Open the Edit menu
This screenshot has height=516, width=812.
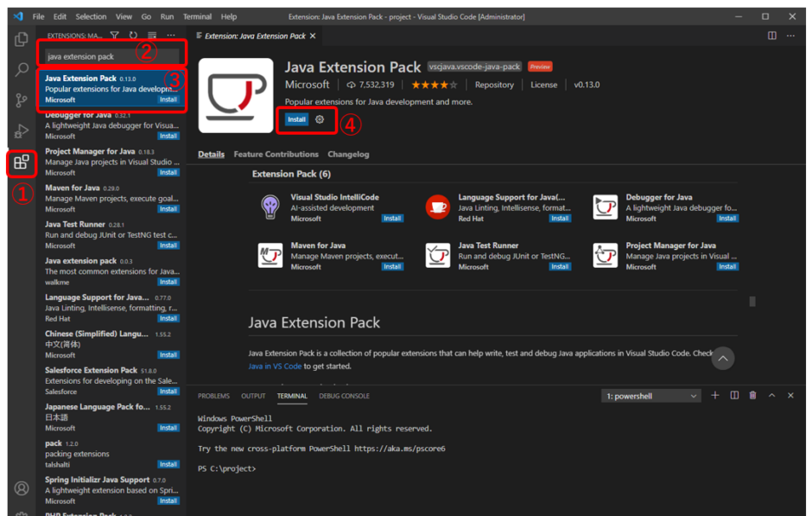60,16
